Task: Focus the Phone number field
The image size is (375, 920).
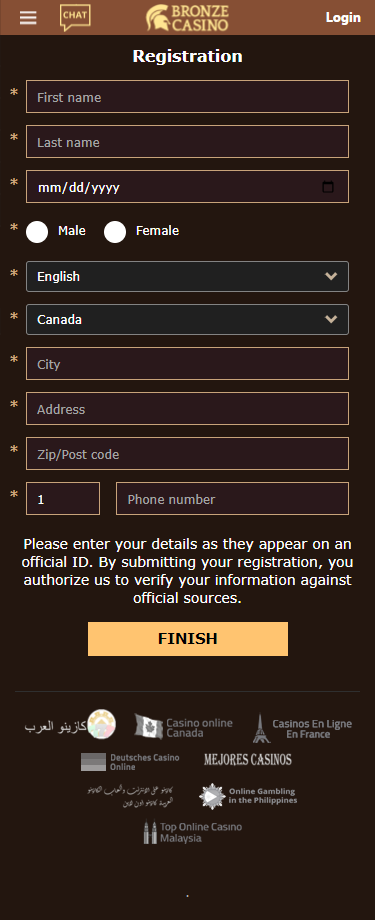Action: tap(232, 499)
